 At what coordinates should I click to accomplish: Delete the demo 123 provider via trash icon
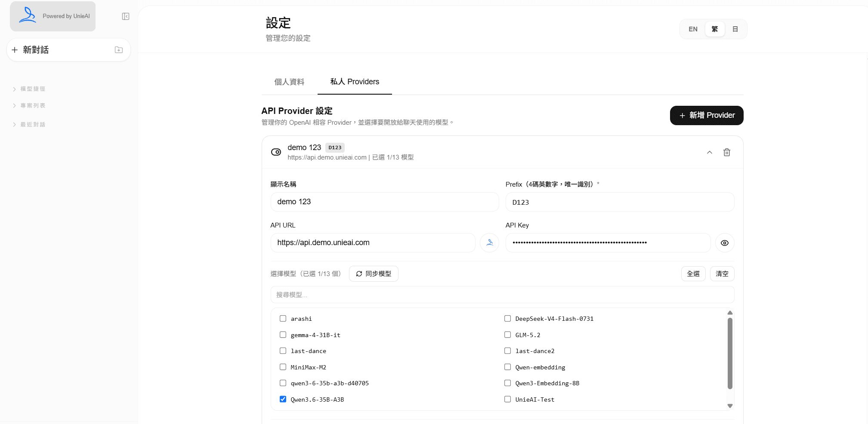pyautogui.click(x=726, y=152)
